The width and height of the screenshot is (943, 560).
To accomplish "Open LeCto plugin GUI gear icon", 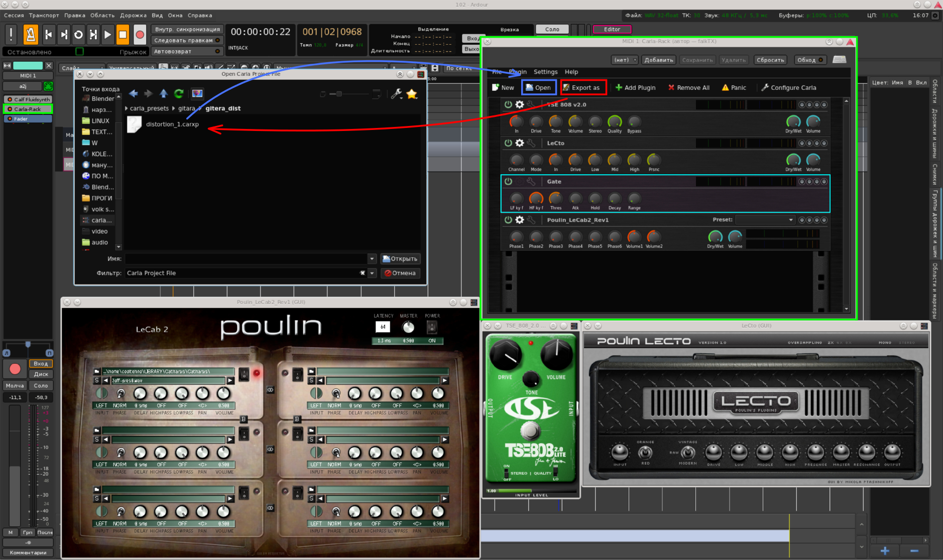I will point(520,143).
